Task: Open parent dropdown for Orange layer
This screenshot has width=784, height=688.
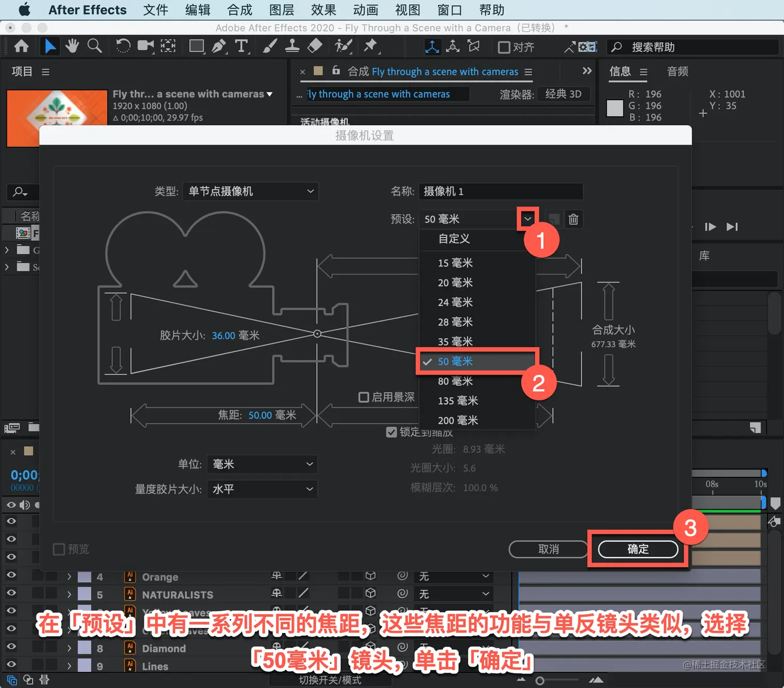Action: 454,576
